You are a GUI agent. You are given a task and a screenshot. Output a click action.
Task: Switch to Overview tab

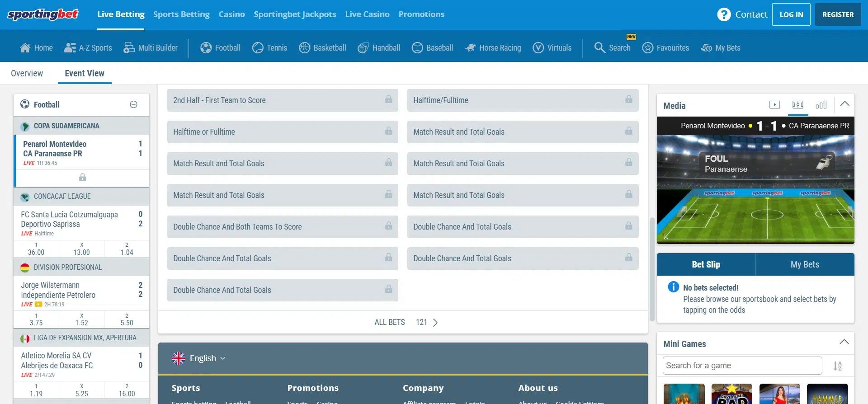(27, 73)
